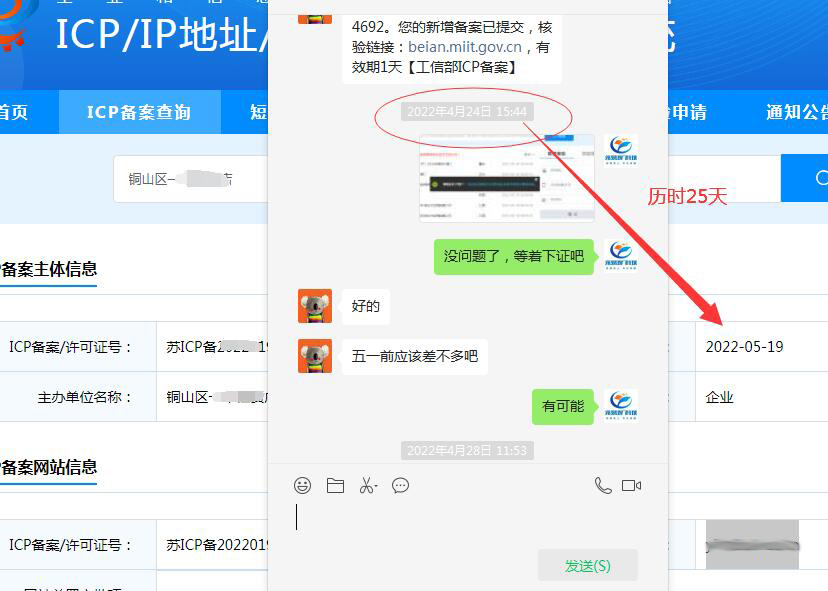Select the scissors screenshot tool
The width and height of the screenshot is (828, 591).
click(x=368, y=486)
